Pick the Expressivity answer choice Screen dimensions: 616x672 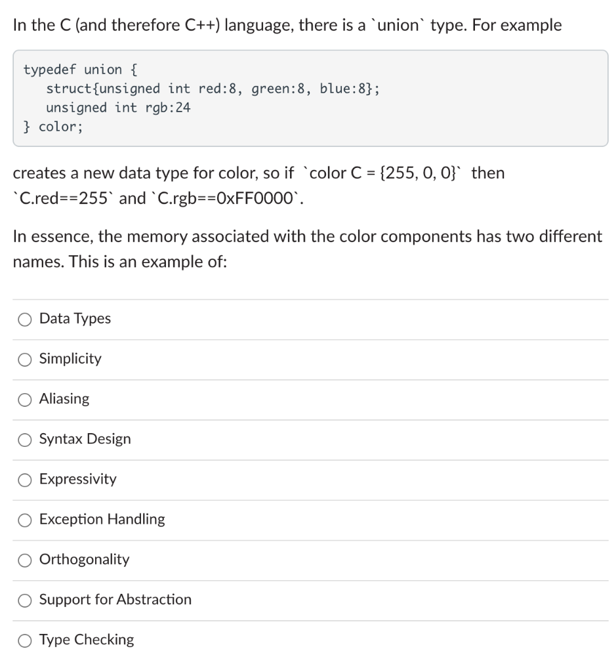click(24, 480)
